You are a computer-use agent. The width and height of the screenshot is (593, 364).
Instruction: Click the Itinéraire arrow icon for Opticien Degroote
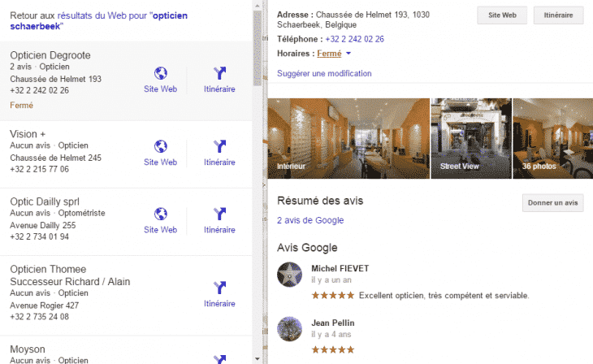[x=219, y=73]
